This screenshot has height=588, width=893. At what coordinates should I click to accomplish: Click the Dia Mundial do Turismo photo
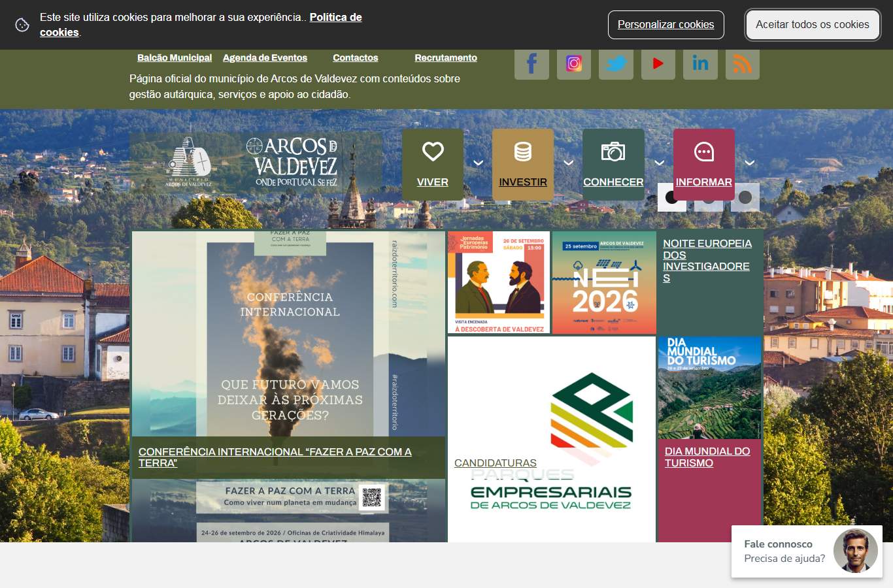coord(709,387)
